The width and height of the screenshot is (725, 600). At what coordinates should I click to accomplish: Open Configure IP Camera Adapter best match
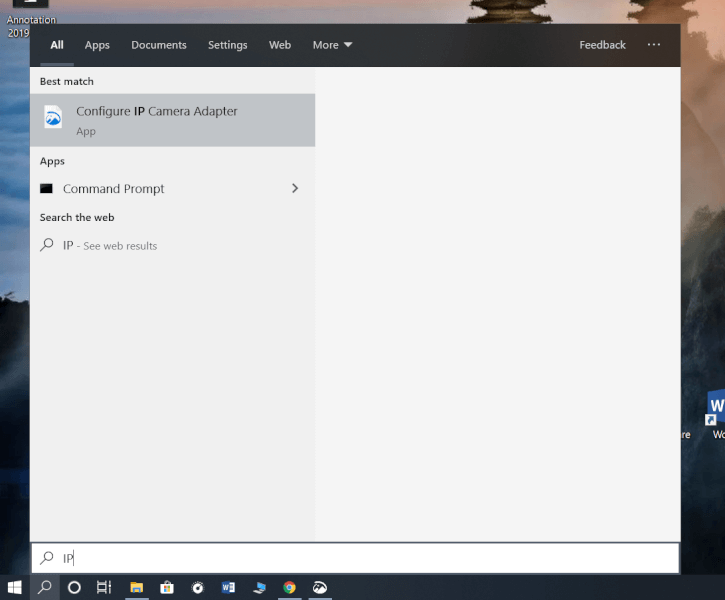172,120
